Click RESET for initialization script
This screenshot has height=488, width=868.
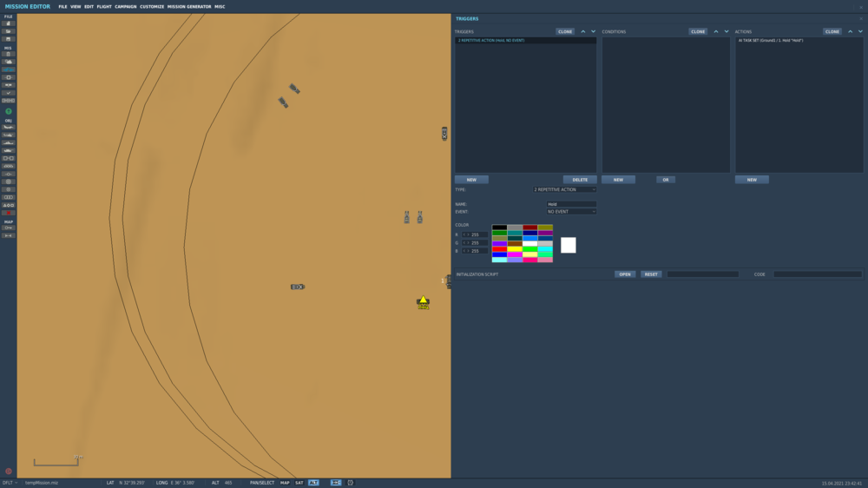[x=651, y=274]
